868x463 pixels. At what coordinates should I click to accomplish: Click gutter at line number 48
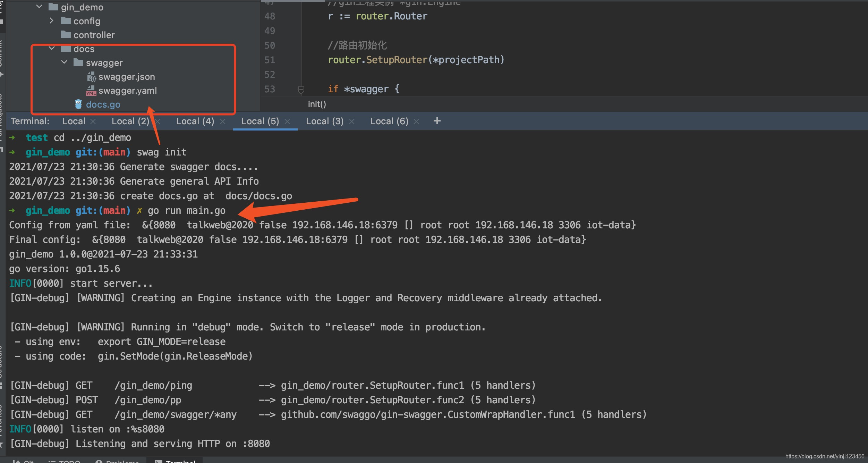[270, 16]
